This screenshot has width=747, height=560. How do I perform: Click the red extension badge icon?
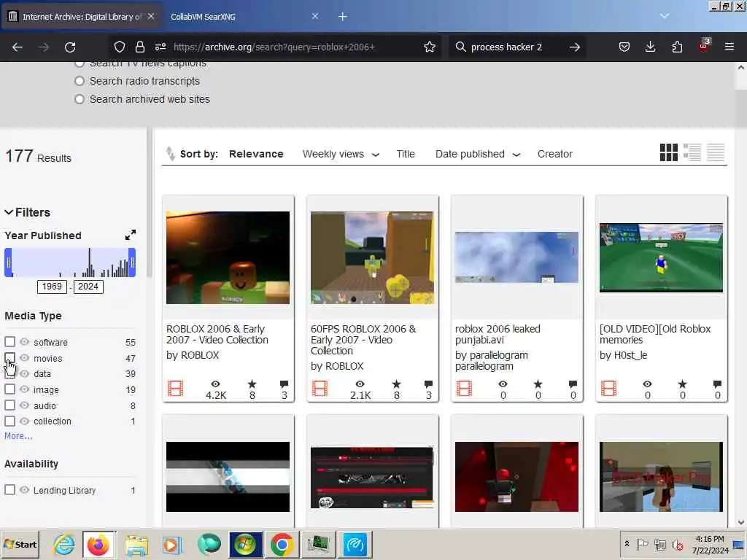click(x=704, y=46)
